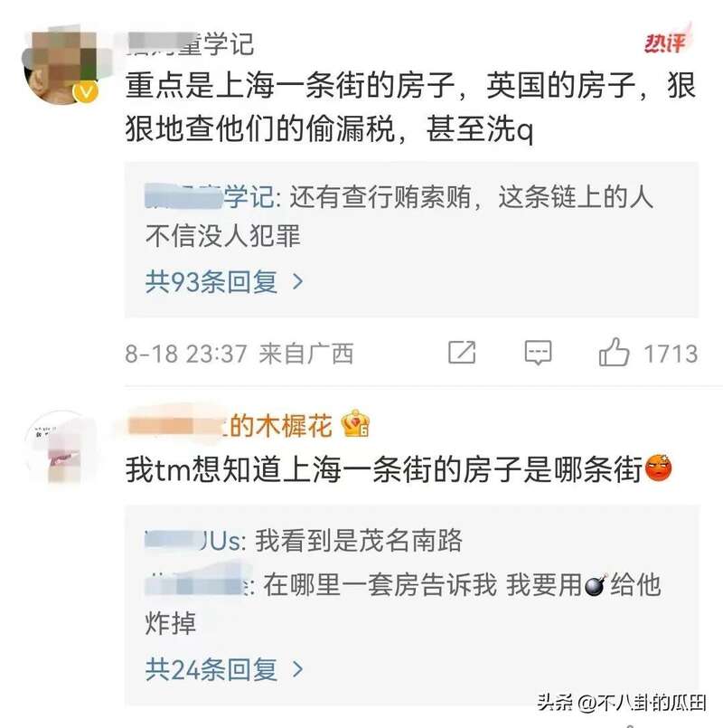Tap the crown membership badge beside 木樨花
This screenshot has height=728, width=723.
[355, 423]
